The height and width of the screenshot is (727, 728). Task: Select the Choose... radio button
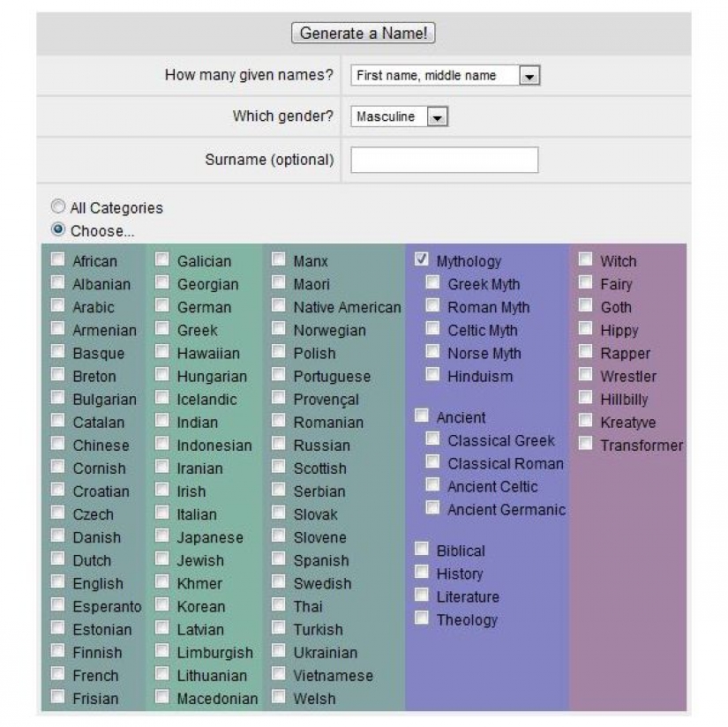click(58, 229)
